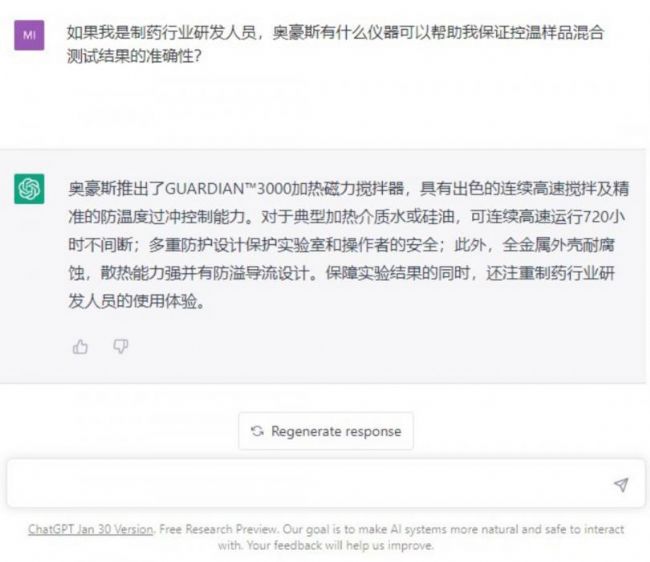
Task: Click the purple MI user avatar
Action: pos(29,35)
